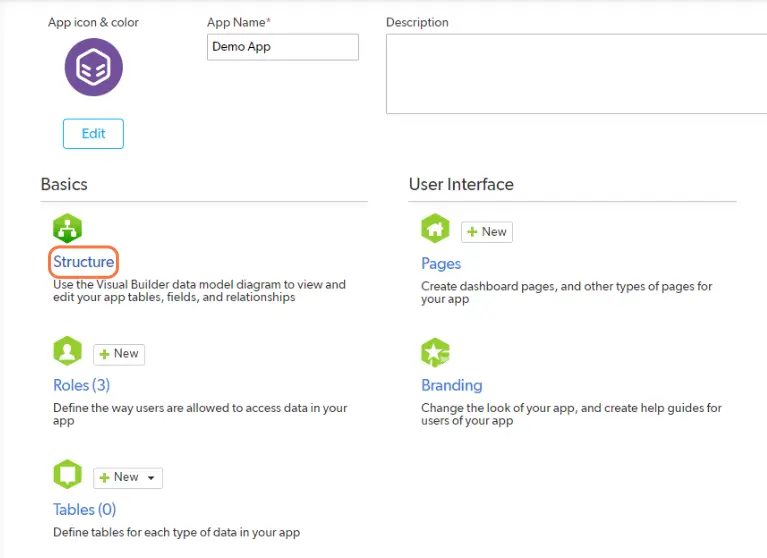Click the green Pages house icon

435,228
